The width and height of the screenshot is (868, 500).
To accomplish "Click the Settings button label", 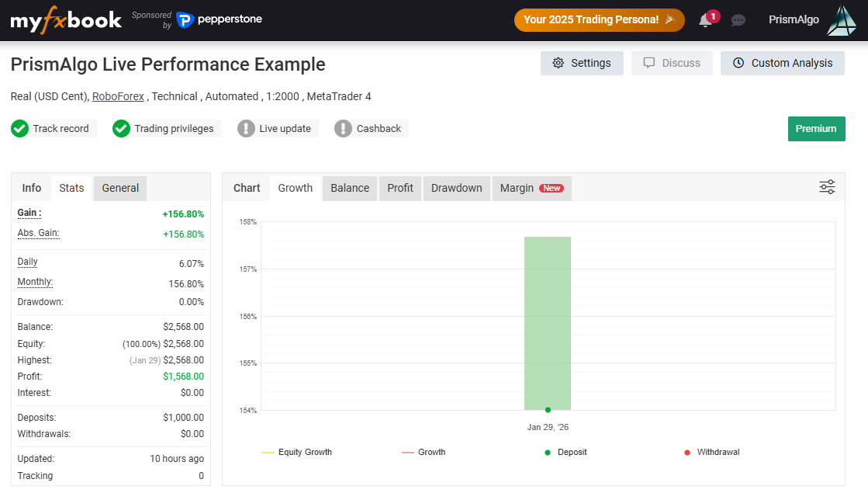I will tap(590, 63).
